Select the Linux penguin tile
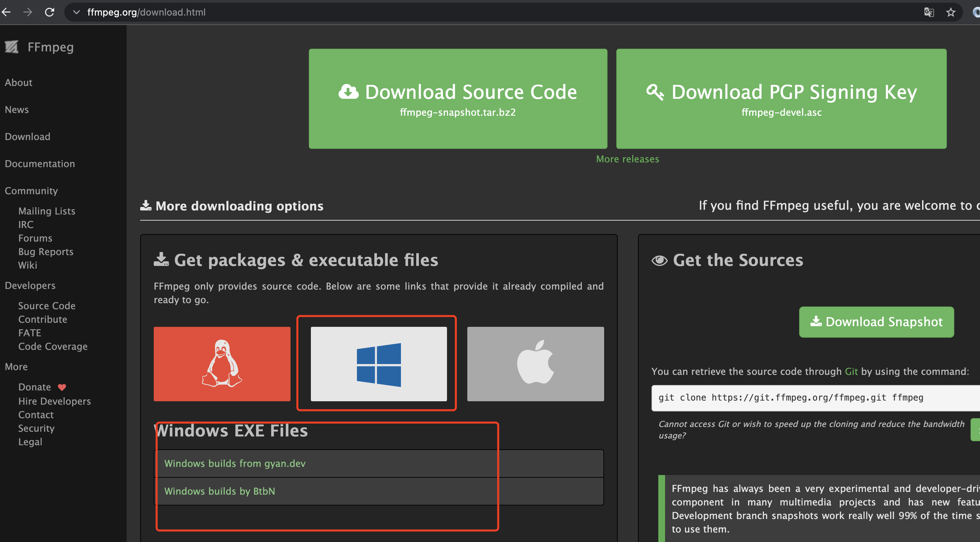The width and height of the screenshot is (980, 542). pyautogui.click(x=222, y=364)
